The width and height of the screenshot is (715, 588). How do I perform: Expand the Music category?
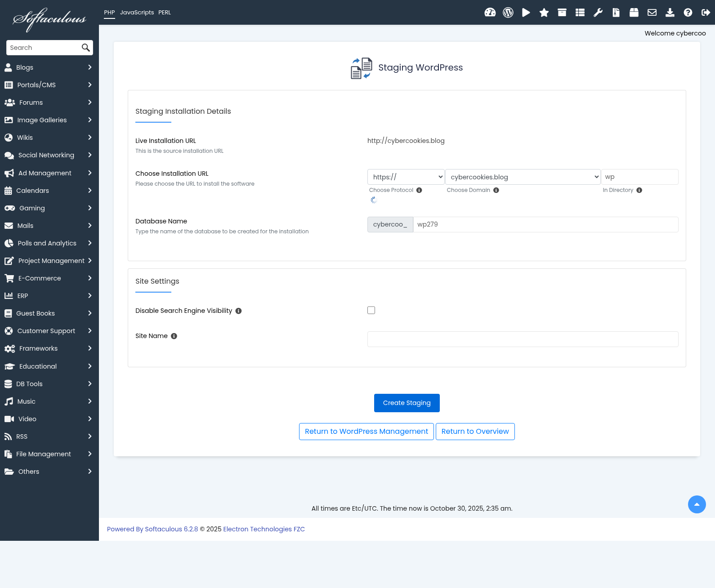49,401
